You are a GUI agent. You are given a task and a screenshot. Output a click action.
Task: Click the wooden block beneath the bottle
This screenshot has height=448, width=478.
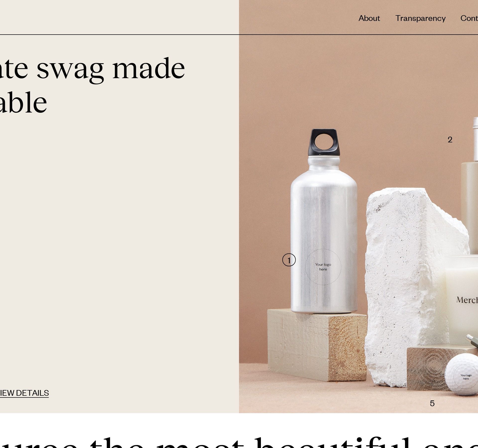pos(317,345)
